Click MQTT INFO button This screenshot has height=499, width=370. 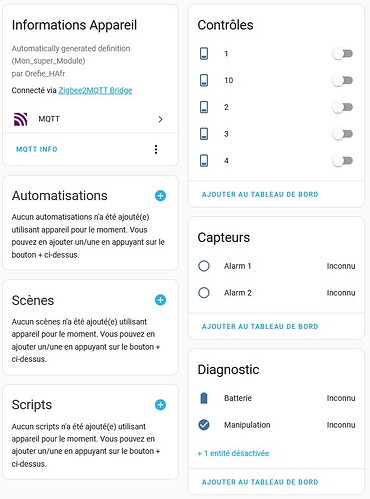coord(37,149)
